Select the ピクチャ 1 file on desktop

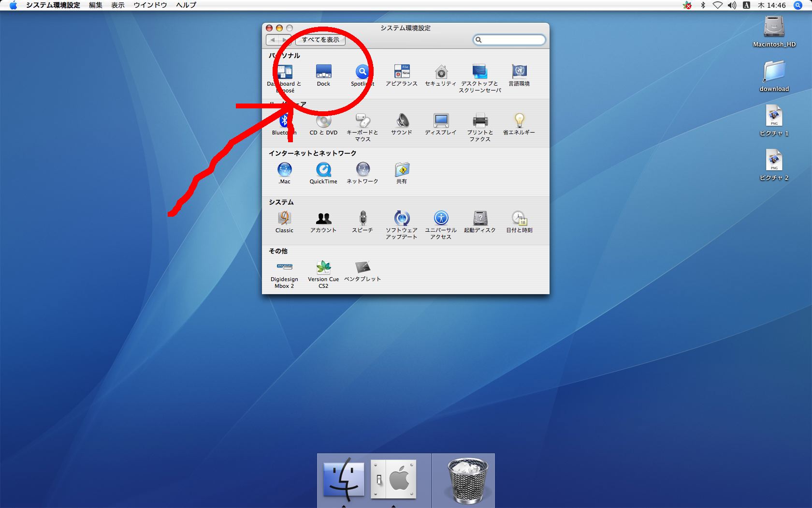pyautogui.click(x=774, y=120)
